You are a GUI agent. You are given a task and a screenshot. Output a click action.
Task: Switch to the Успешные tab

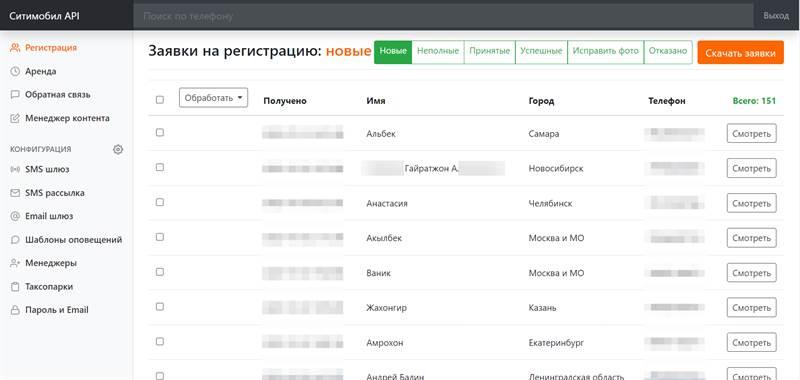pyautogui.click(x=541, y=52)
